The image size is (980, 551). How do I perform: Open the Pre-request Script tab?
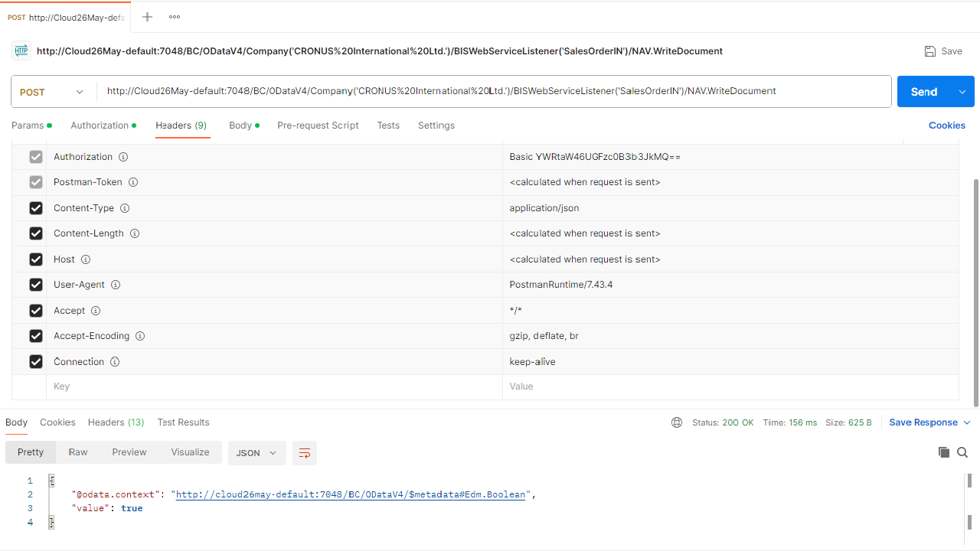318,126
